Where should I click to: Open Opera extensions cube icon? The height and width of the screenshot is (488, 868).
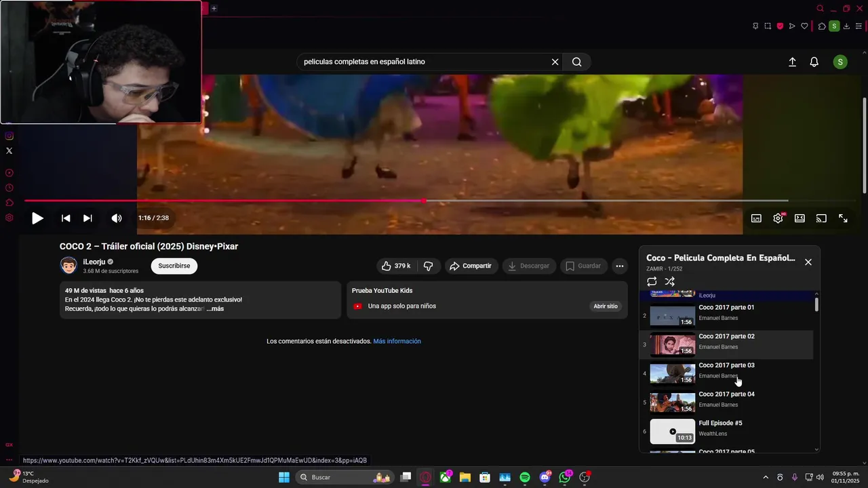822,26
